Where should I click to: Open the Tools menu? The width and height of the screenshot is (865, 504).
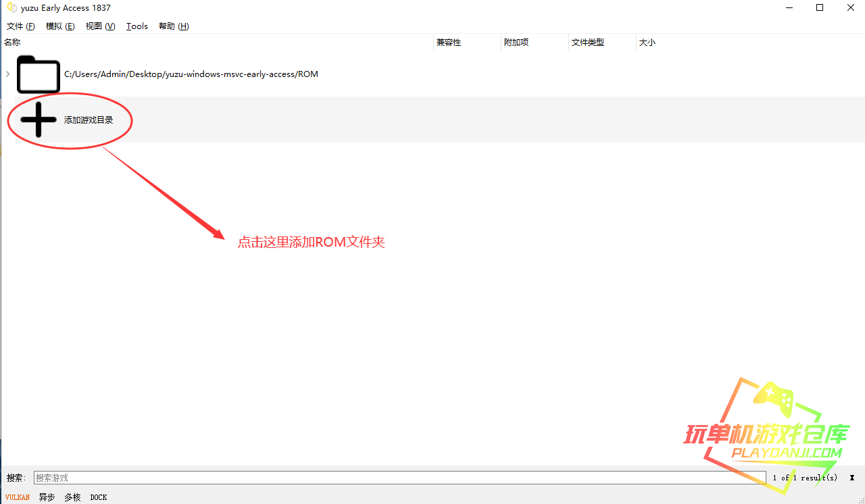[x=137, y=26]
